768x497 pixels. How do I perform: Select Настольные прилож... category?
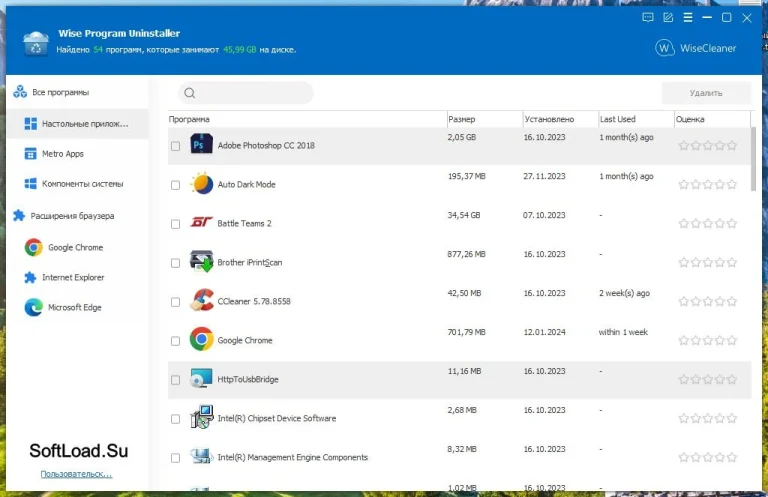(77, 124)
